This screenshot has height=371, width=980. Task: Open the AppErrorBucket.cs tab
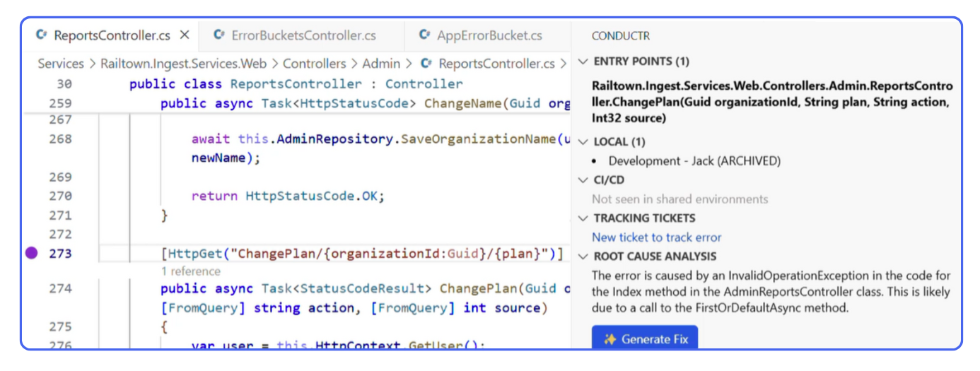pos(489,35)
